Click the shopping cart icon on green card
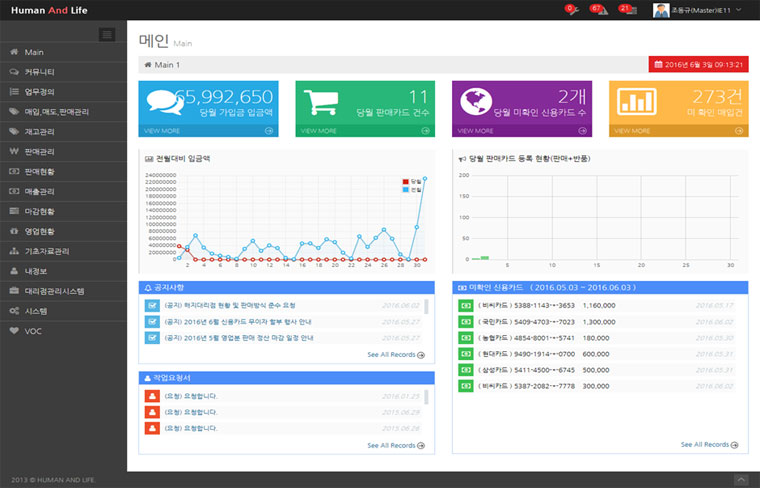The image size is (760, 488). 320,101
